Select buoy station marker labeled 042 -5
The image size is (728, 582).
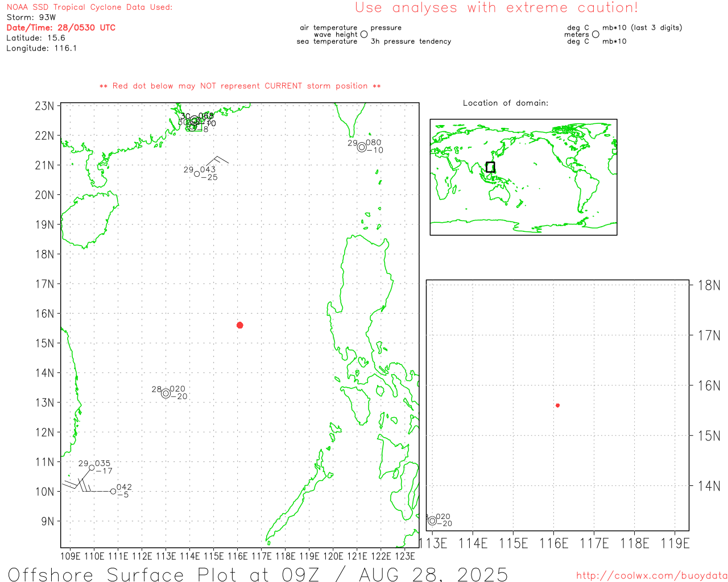click(113, 491)
